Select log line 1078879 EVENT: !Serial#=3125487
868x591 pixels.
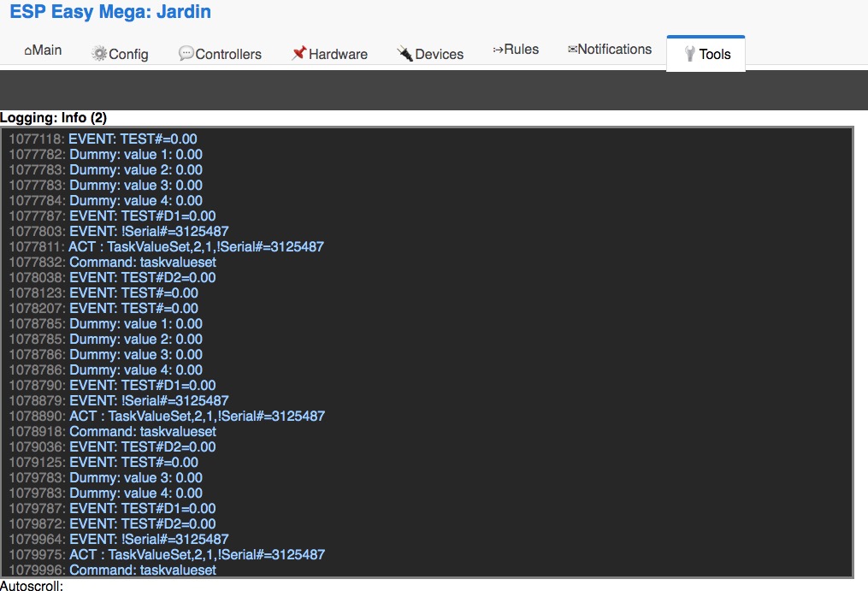pos(119,401)
